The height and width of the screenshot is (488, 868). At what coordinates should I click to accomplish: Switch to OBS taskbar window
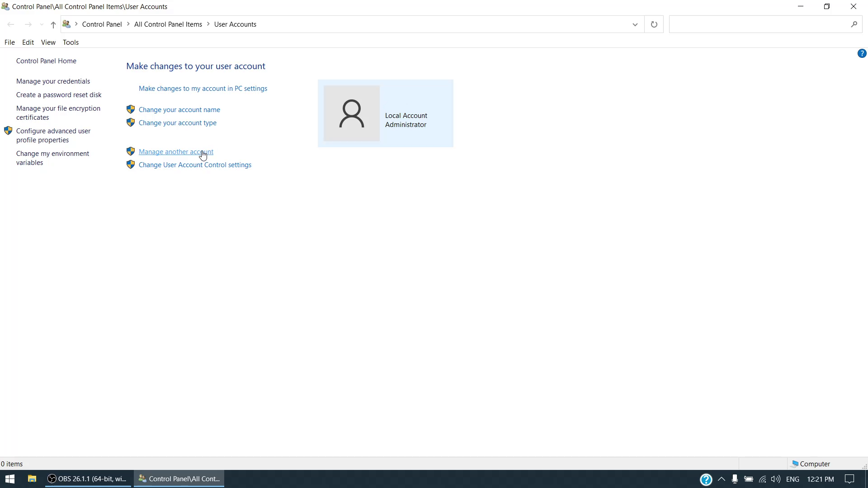tap(88, 479)
